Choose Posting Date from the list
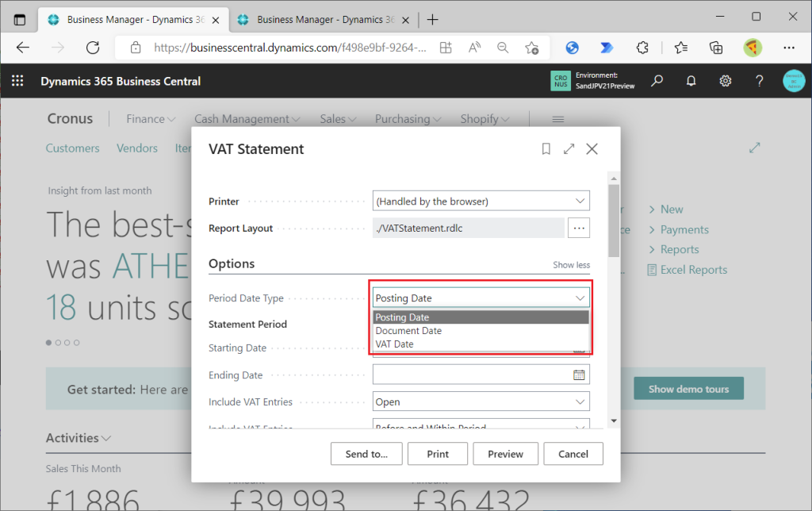 point(481,317)
